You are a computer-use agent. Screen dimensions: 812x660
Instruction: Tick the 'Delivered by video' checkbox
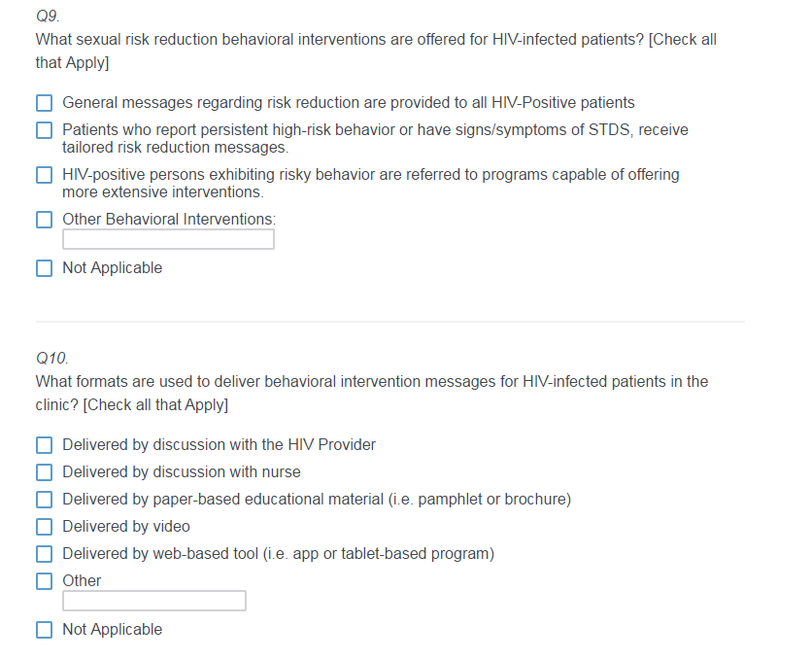coord(45,527)
